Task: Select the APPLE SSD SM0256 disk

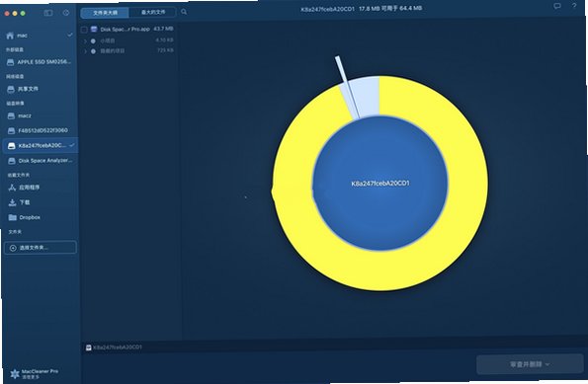Action: tap(39, 62)
